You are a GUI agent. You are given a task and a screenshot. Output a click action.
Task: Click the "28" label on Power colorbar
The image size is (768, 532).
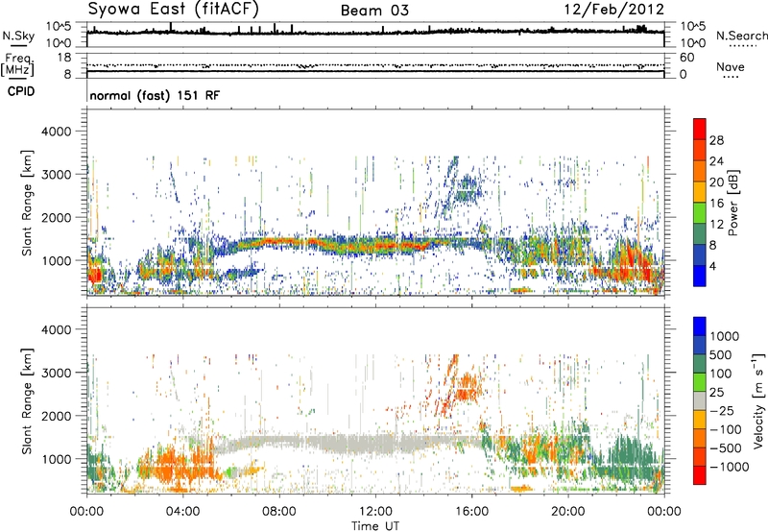[x=716, y=140]
